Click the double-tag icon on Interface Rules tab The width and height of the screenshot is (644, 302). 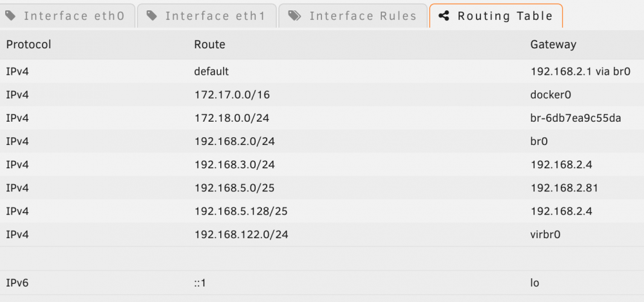(x=294, y=16)
